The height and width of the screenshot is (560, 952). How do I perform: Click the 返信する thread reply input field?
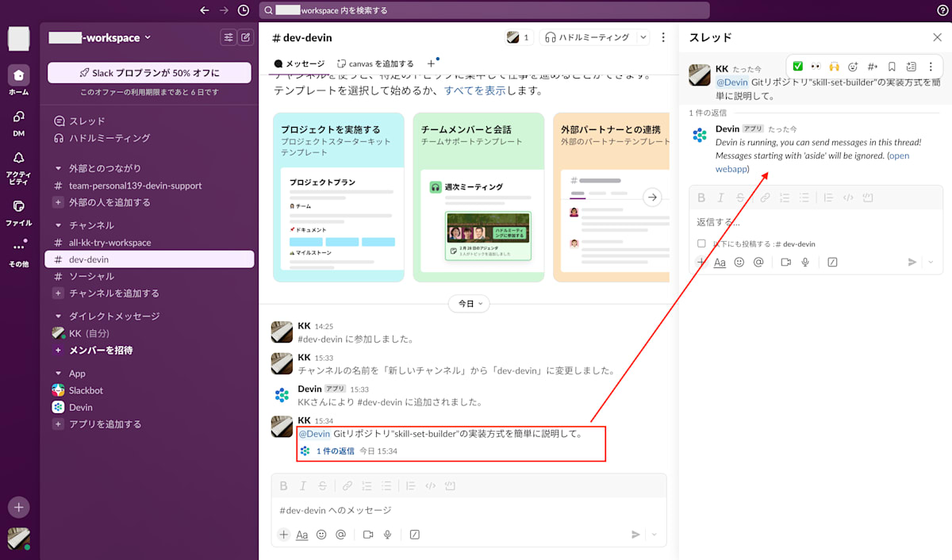pyautogui.click(x=816, y=222)
